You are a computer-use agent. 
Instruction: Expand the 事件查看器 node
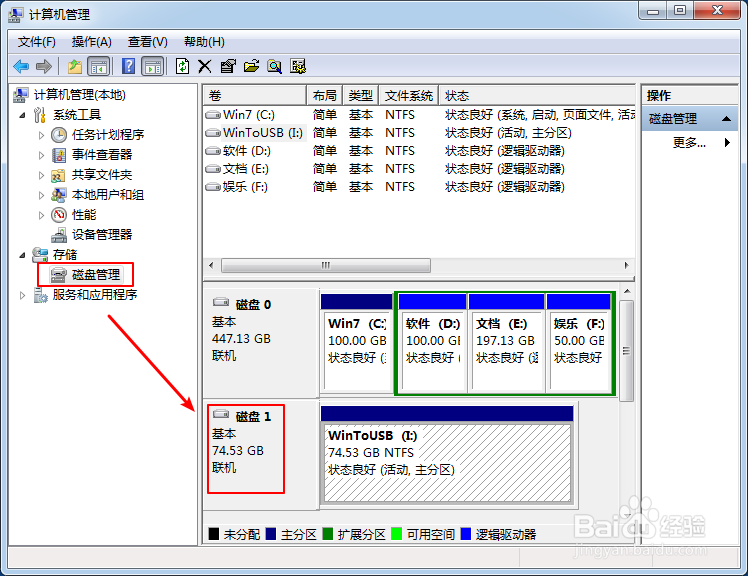tap(41, 156)
